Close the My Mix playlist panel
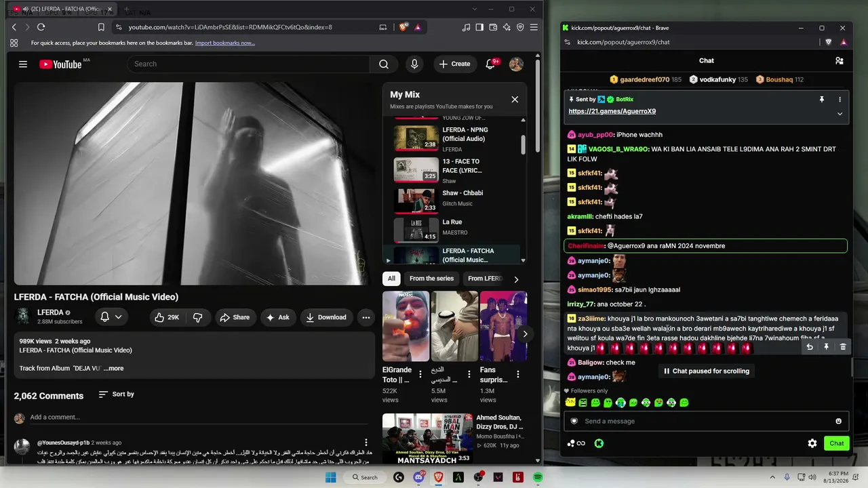This screenshot has width=868, height=488. pyautogui.click(x=515, y=100)
